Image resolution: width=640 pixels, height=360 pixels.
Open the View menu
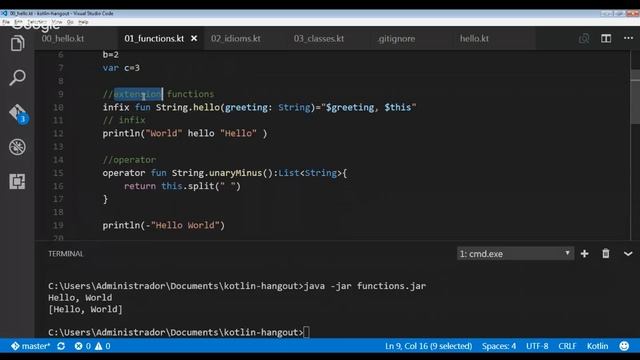pos(57,22)
